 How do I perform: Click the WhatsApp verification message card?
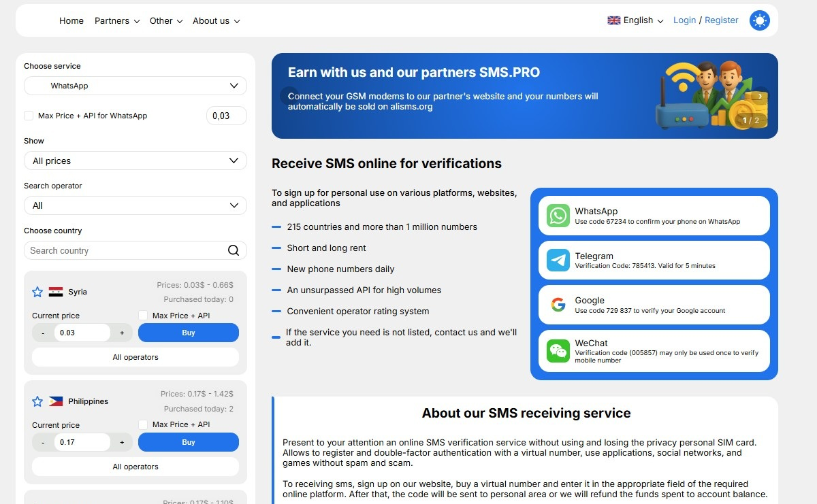[x=654, y=216]
